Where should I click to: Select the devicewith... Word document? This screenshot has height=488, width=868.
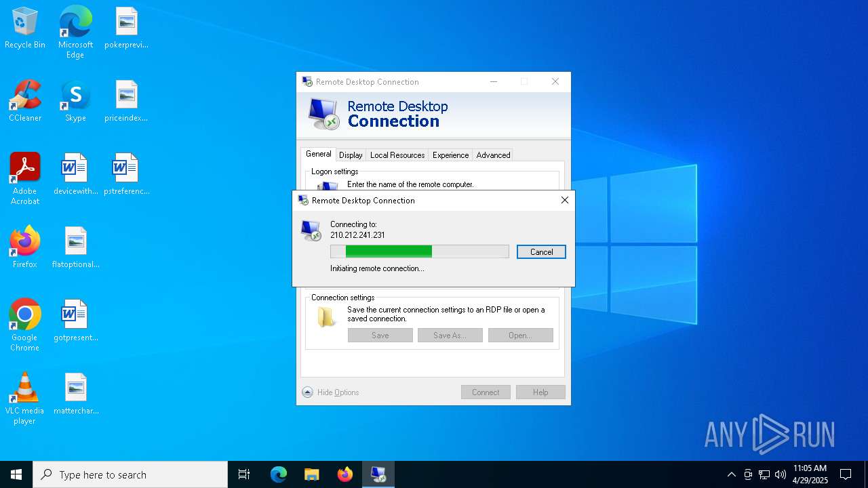coord(75,175)
